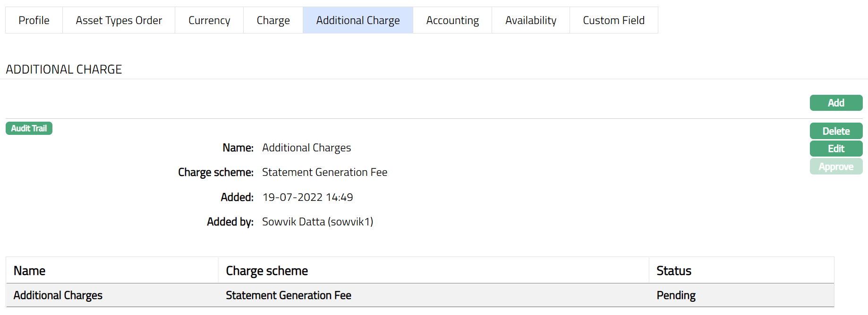Click Statement Generation Fee in the table row
Image resolution: width=868 pixels, height=315 pixels.
(x=288, y=295)
